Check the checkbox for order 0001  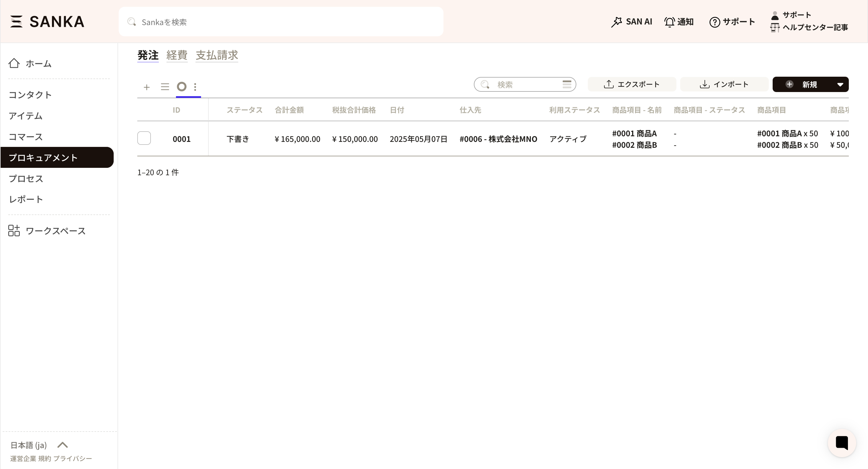[144, 138]
